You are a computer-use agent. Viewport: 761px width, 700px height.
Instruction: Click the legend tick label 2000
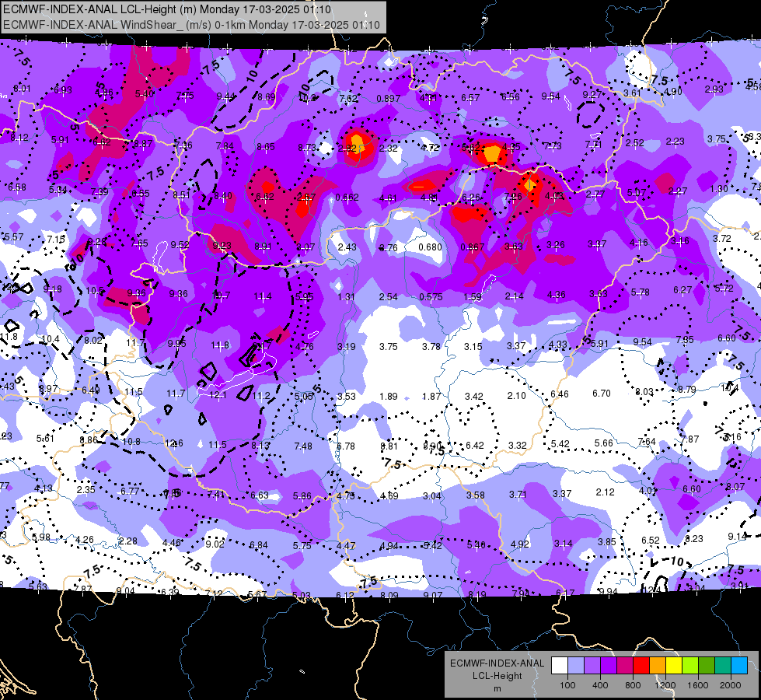pyautogui.click(x=731, y=685)
